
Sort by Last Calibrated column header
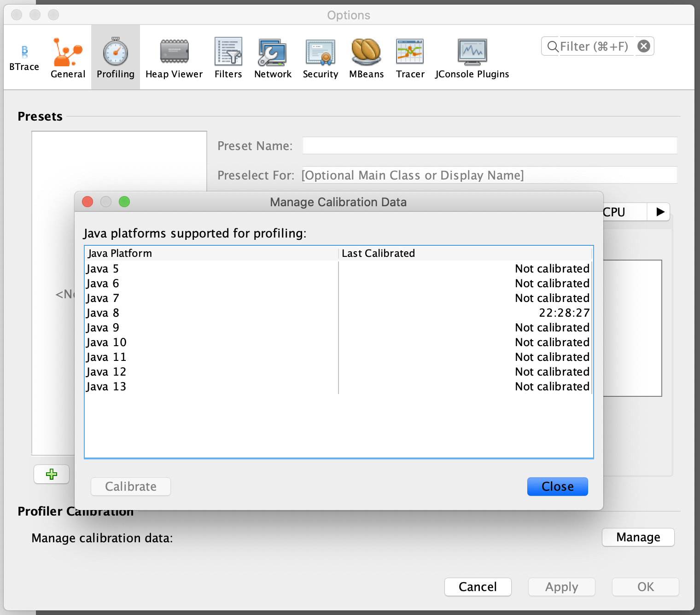[466, 253]
